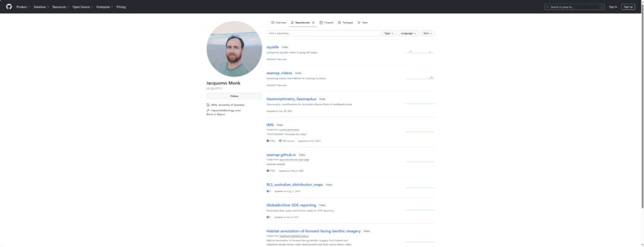Open the Pricing page link
Screen dimensions: 644x247
click(x=121, y=7)
